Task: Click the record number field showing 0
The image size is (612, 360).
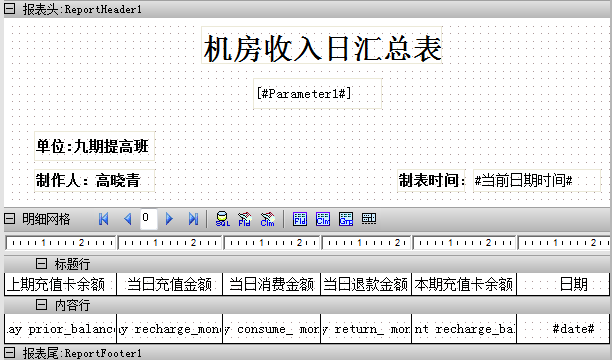Action: 148,219
